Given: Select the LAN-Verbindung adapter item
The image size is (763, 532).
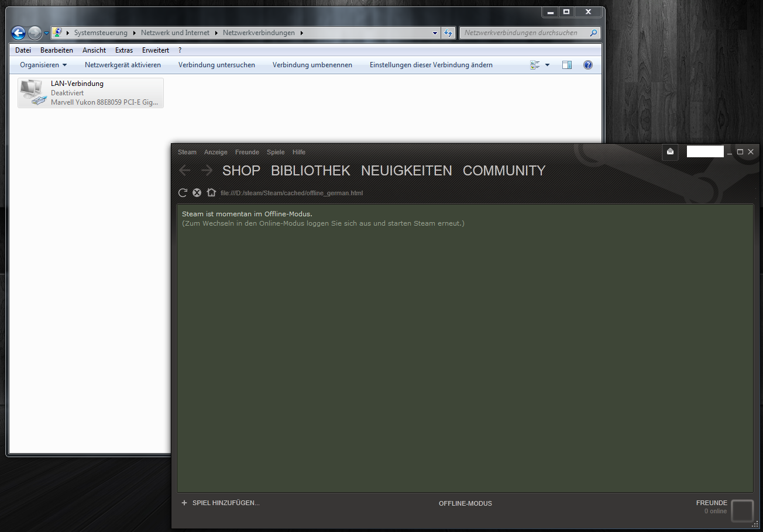Looking at the screenshot, I should point(91,93).
